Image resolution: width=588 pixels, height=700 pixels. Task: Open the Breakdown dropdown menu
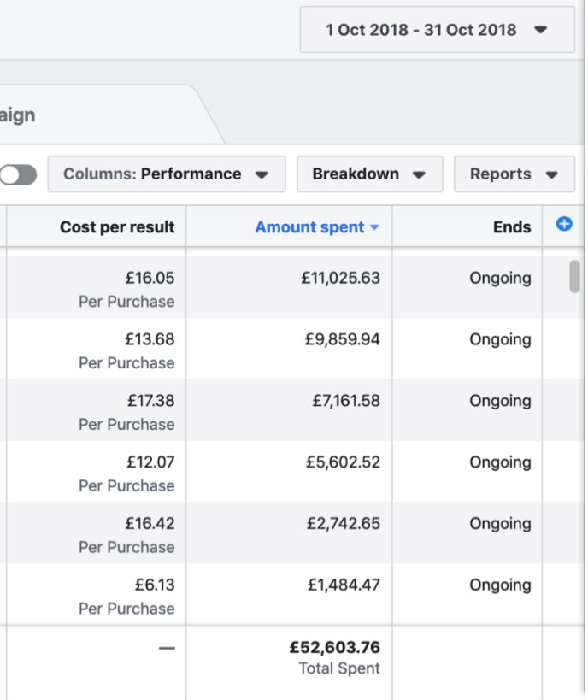[368, 174]
